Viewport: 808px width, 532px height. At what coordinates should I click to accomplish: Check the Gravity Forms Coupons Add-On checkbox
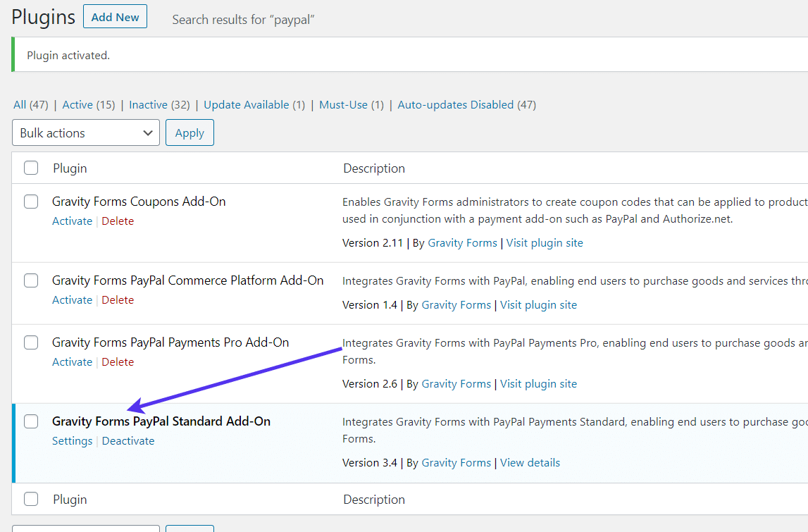click(x=30, y=202)
